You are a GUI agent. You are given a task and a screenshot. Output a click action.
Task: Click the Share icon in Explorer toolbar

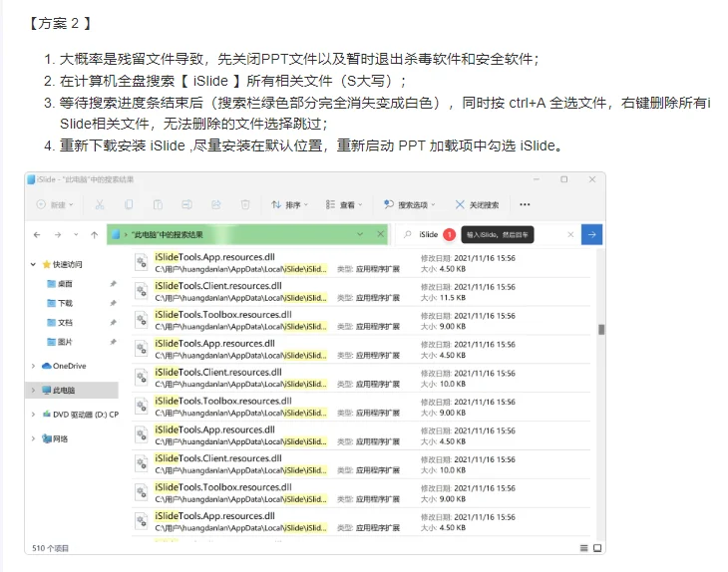coord(215,204)
